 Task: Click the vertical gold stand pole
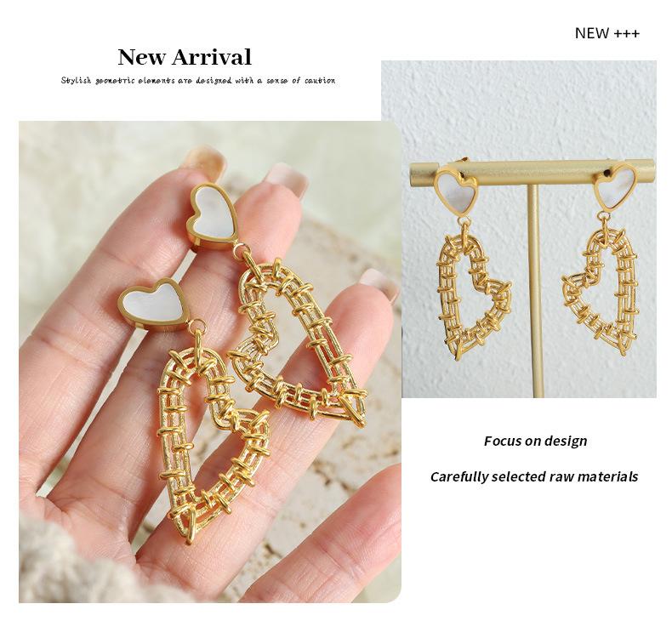click(534, 290)
